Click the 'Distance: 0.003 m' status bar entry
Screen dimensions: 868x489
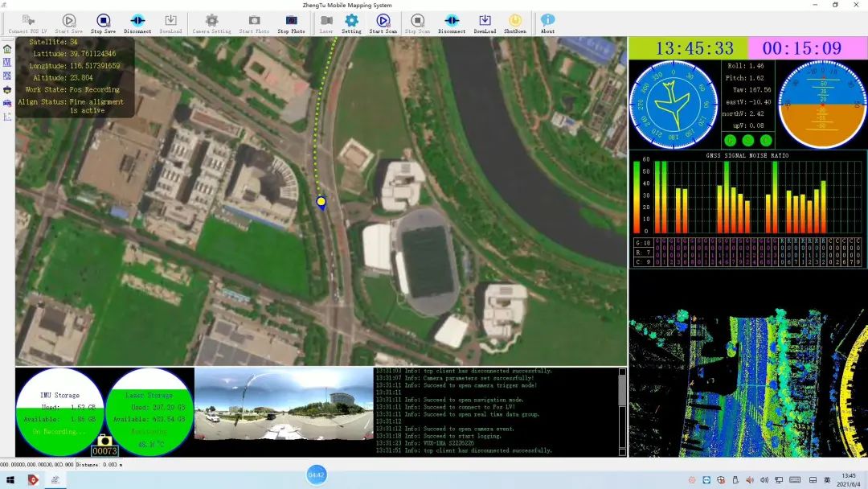click(100, 465)
